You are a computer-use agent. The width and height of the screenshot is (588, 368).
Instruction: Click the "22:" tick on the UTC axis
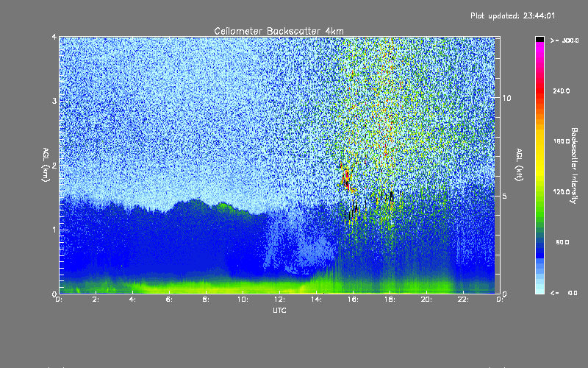[x=463, y=300]
